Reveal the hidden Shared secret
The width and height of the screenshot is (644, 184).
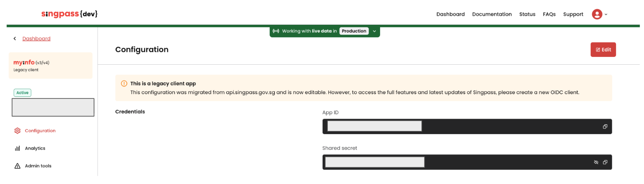pyautogui.click(x=596, y=162)
